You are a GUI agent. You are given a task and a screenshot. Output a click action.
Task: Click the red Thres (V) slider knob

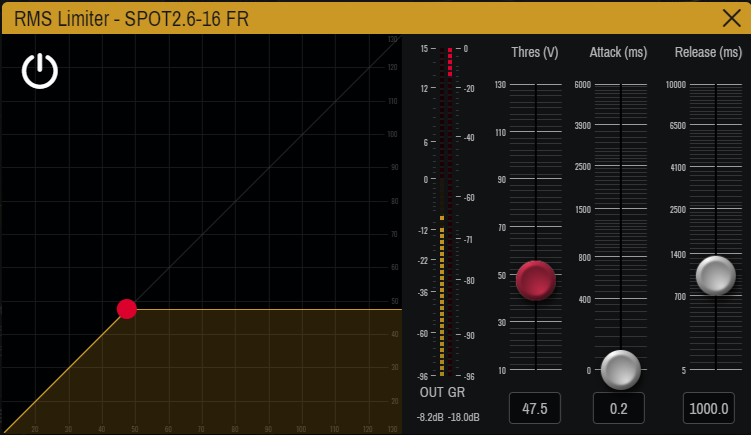[535, 280]
